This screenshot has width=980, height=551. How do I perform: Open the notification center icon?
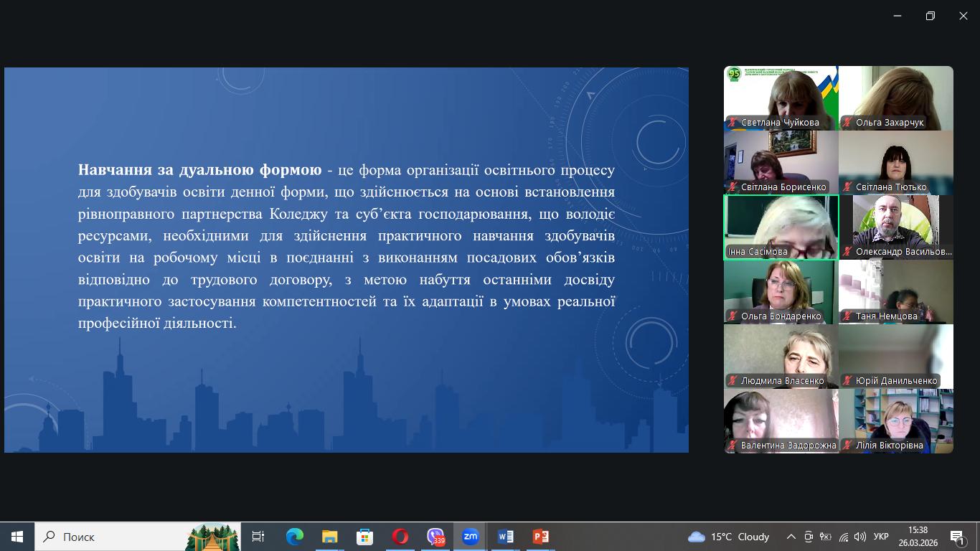point(957,537)
